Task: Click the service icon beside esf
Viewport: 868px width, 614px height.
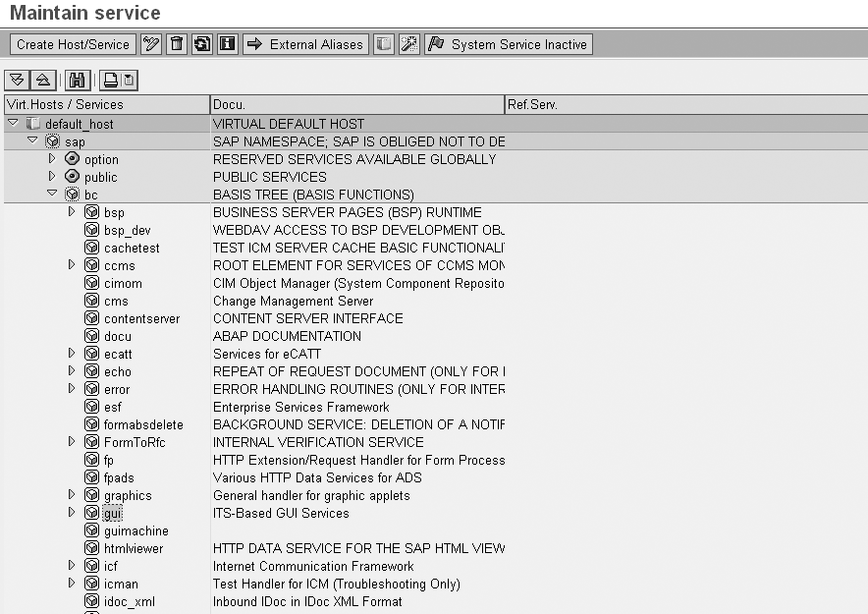Action: coord(92,407)
